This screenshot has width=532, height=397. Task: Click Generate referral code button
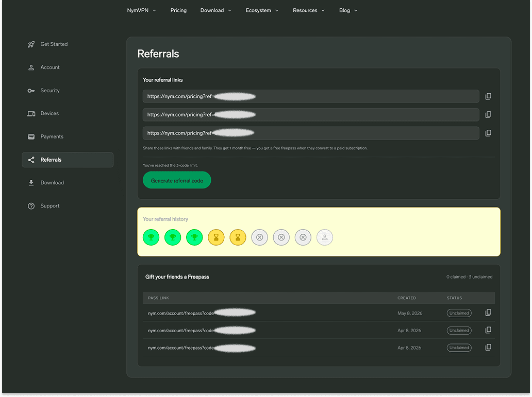177,180
